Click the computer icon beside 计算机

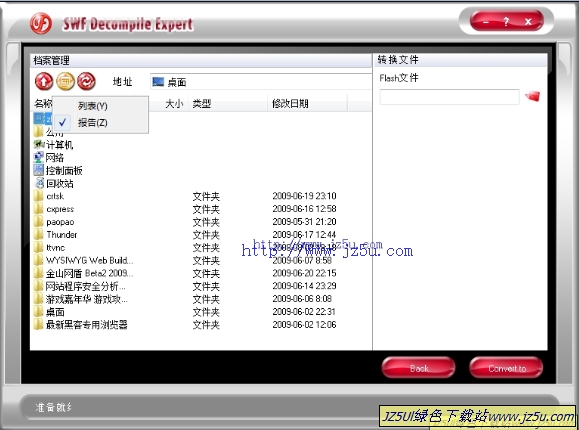tap(38, 144)
